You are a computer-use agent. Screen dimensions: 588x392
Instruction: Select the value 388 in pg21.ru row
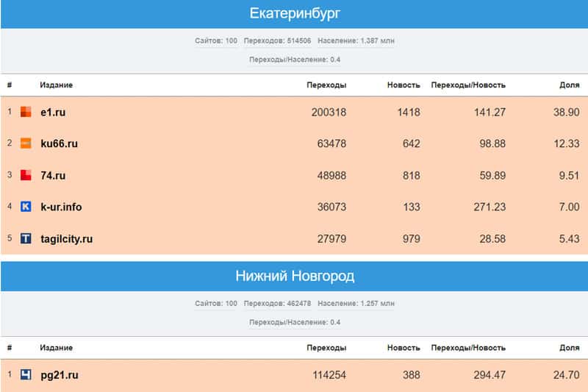coord(412,375)
